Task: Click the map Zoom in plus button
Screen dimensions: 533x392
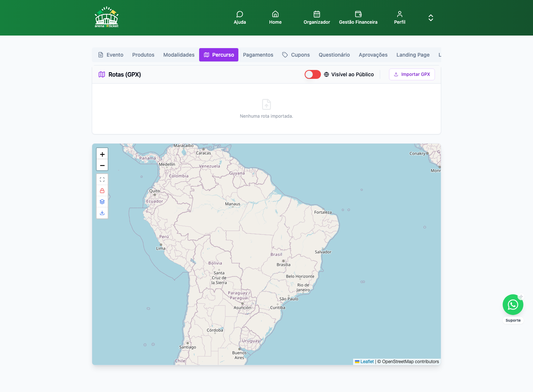Action: [x=102, y=154]
